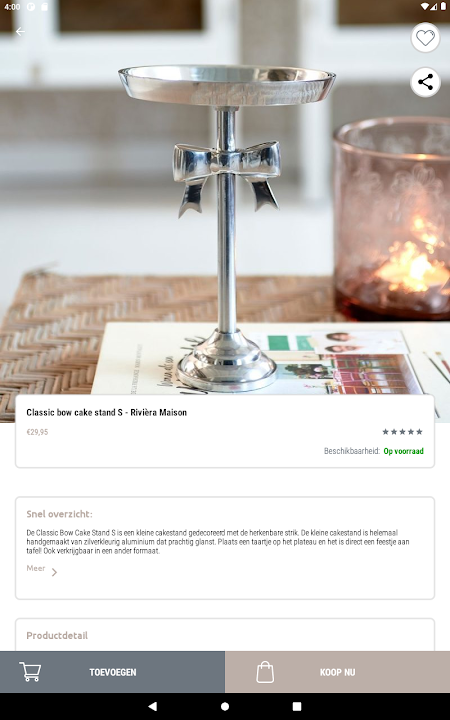Open the five-star rating reviews

point(402,432)
